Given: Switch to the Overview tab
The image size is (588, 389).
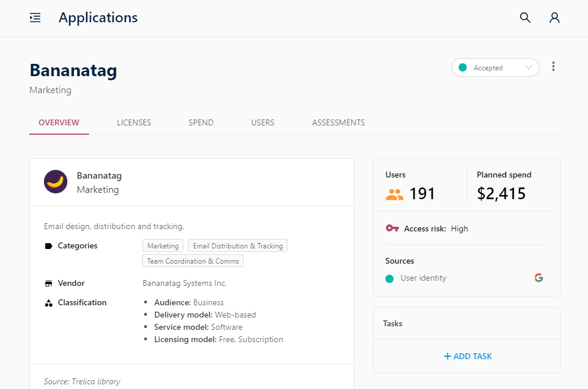Looking at the screenshot, I should pyautogui.click(x=59, y=122).
